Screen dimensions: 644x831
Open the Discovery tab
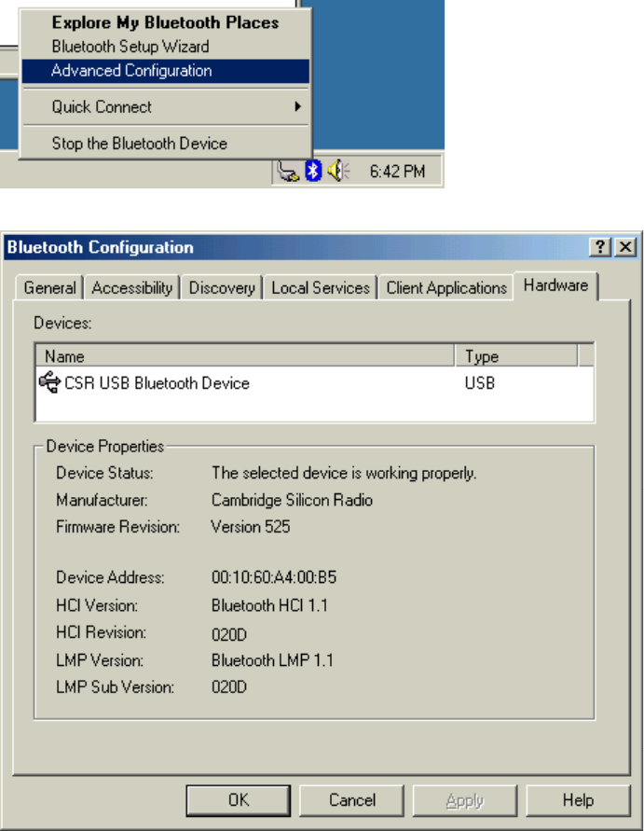[222, 288]
